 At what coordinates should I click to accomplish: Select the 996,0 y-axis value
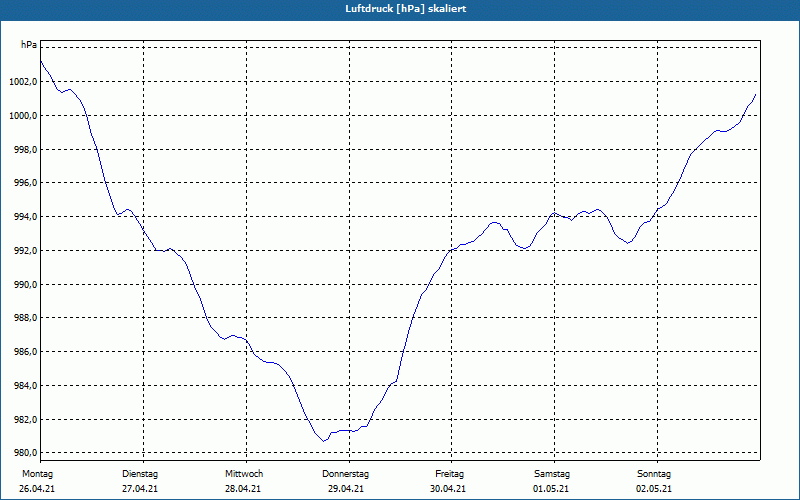click(24, 183)
